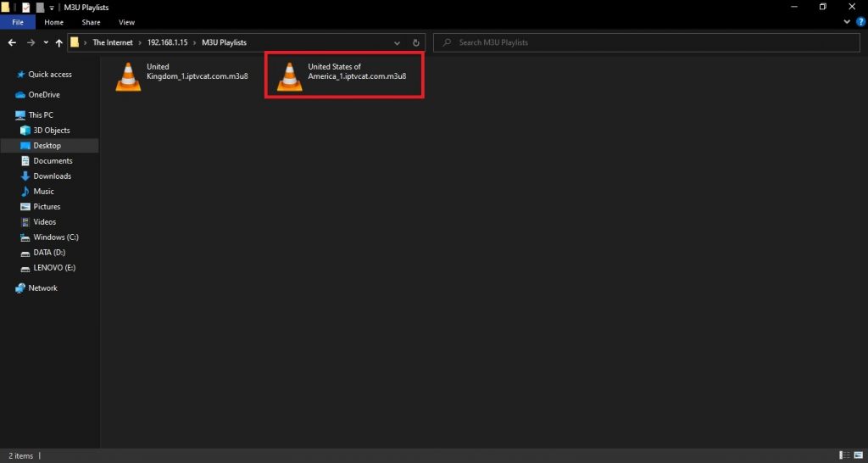The height and width of the screenshot is (463, 868).
Task: Open Network in the navigation pane
Action: coord(42,288)
